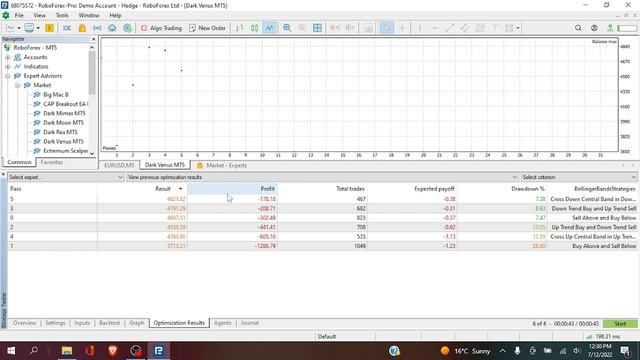
Task: Open the VPS cloud icon
Action: [112, 28]
